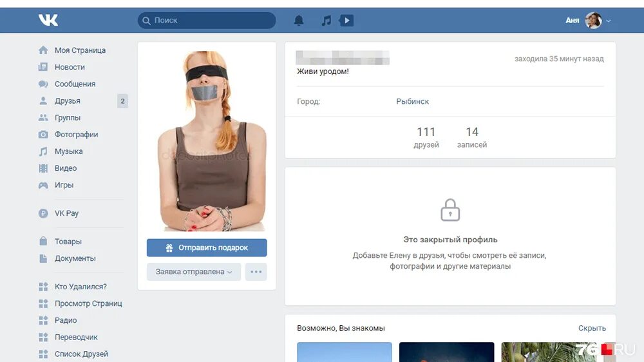644x362 pixels.
Task: Open first suggested friend thumbnail
Action: (x=344, y=352)
